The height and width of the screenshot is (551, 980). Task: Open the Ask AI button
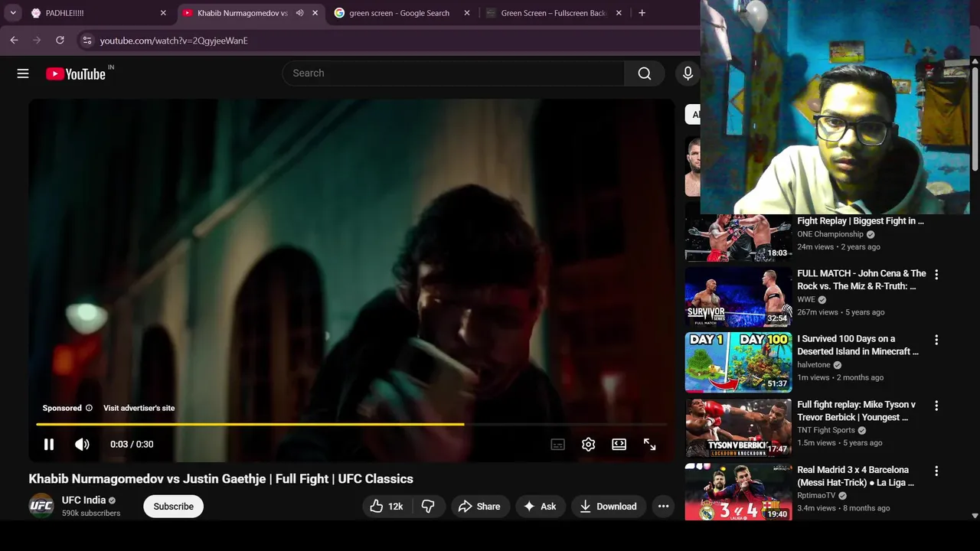point(540,507)
